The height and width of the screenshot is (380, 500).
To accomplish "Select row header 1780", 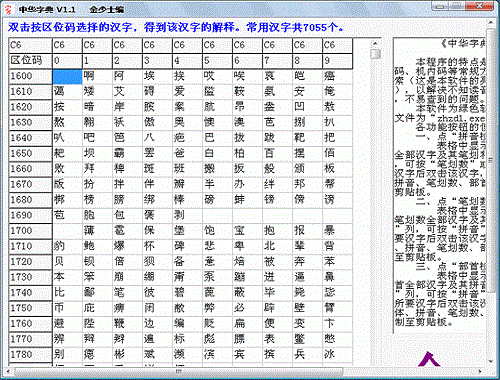I will tap(31, 355).
